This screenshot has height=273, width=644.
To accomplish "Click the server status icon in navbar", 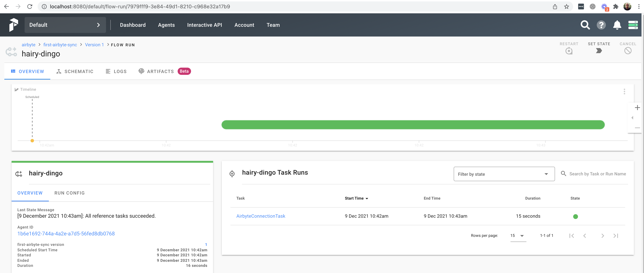I will pyautogui.click(x=633, y=25).
